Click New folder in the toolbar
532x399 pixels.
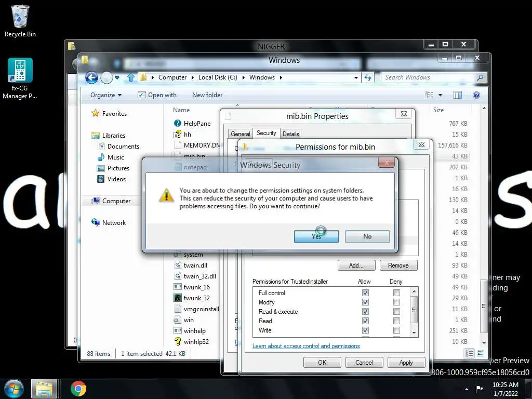[x=207, y=95]
